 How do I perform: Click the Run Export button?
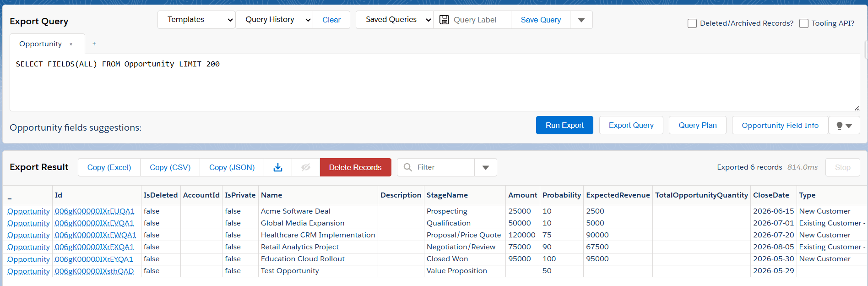point(564,125)
